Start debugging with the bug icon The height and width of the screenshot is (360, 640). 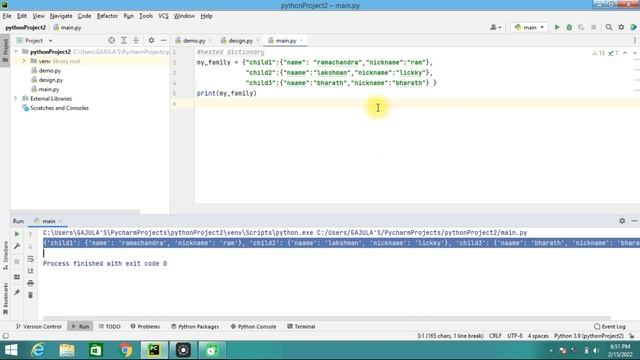pyautogui.click(x=569, y=27)
